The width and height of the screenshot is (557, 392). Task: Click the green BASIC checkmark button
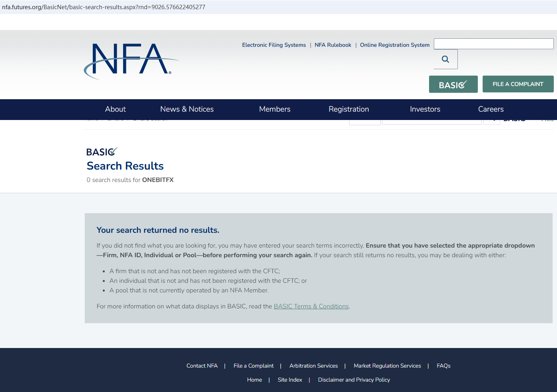click(x=453, y=84)
